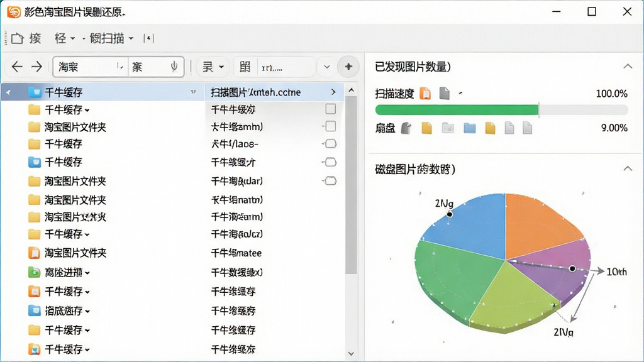Collapse the 磁盘图片 chart section
This screenshot has height=362, width=644.
coord(628,168)
